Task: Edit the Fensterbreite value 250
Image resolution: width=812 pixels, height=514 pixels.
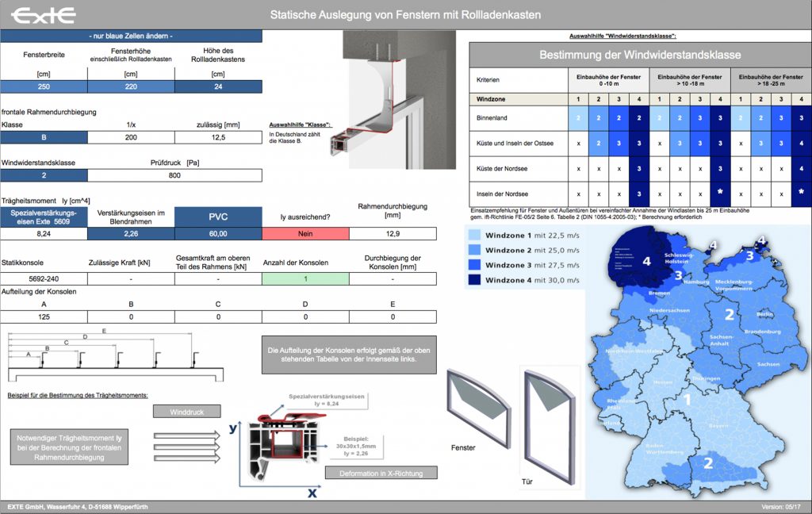Action: 44,86
